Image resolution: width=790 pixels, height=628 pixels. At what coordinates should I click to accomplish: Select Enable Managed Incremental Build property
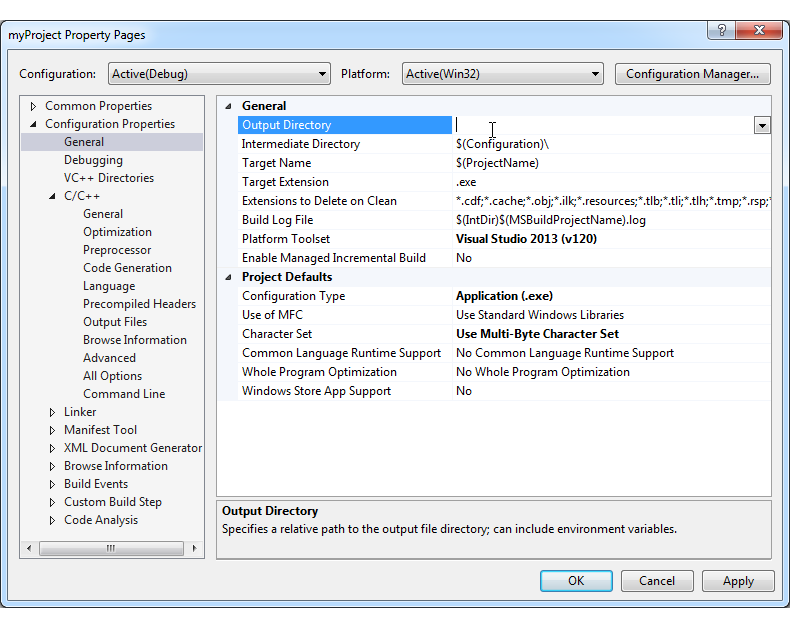pyautogui.click(x=345, y=258)
